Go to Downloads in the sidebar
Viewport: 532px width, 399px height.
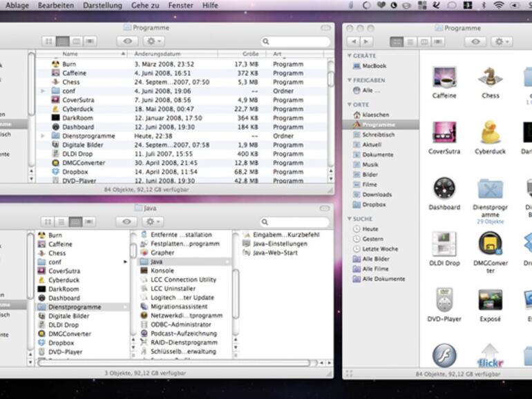pos(377,195)
